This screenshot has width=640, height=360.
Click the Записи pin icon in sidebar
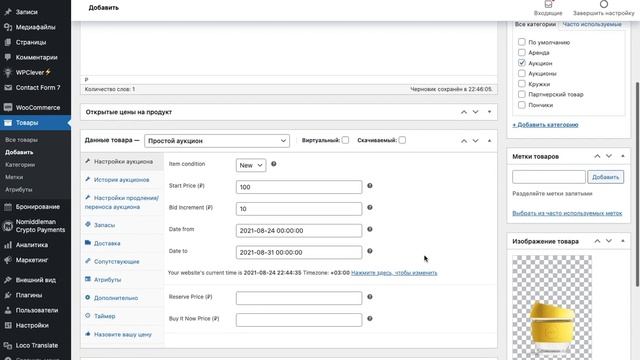[8, 12]
